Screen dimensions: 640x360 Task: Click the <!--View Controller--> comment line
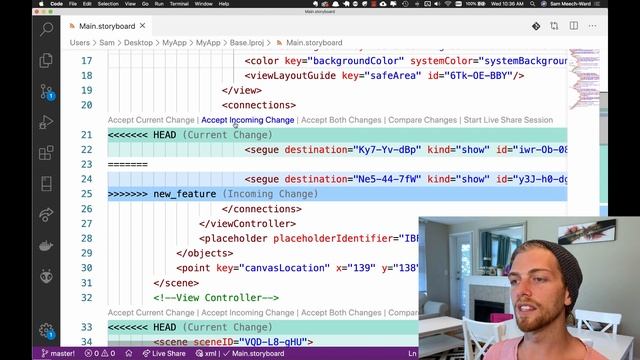point(216,298)
